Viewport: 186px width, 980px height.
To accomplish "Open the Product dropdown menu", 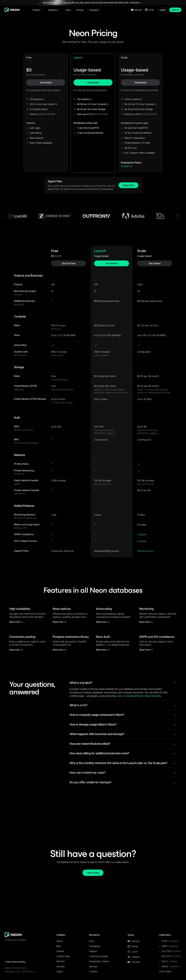I will coord(37,10).
